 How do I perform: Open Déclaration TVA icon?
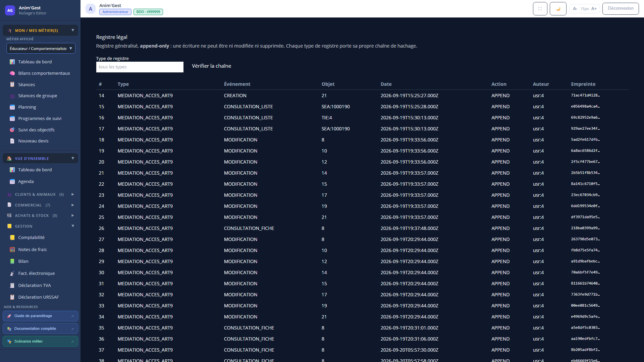point(12,285)
